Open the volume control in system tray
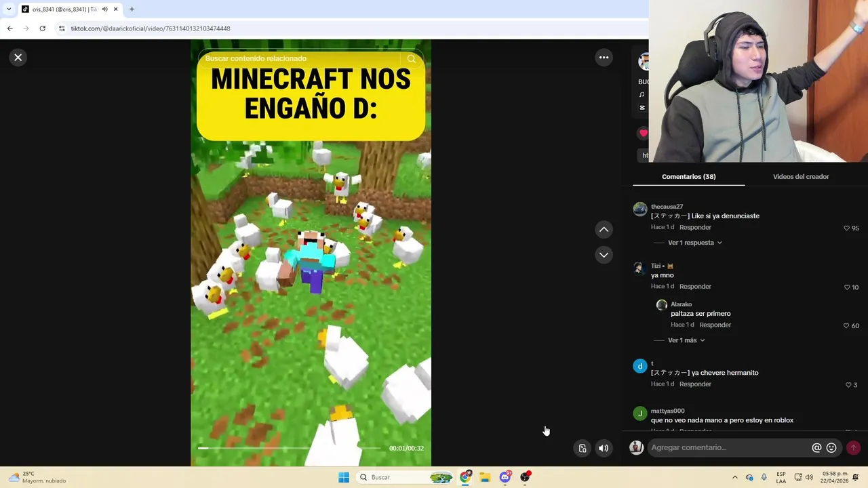 coord(809,478)
